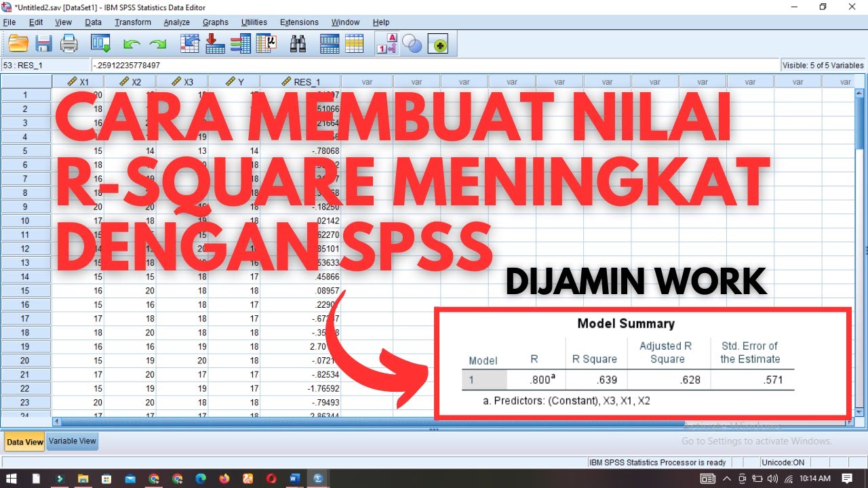
Task: Click RES_1 cell -.79493 in row 23
Action: [x=301, y=403]
